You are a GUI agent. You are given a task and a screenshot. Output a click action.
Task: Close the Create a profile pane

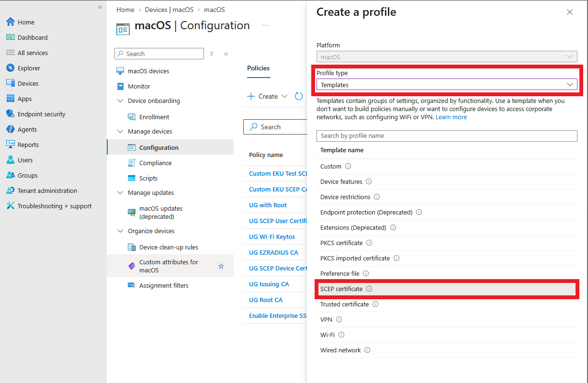[x=570, y=12]
